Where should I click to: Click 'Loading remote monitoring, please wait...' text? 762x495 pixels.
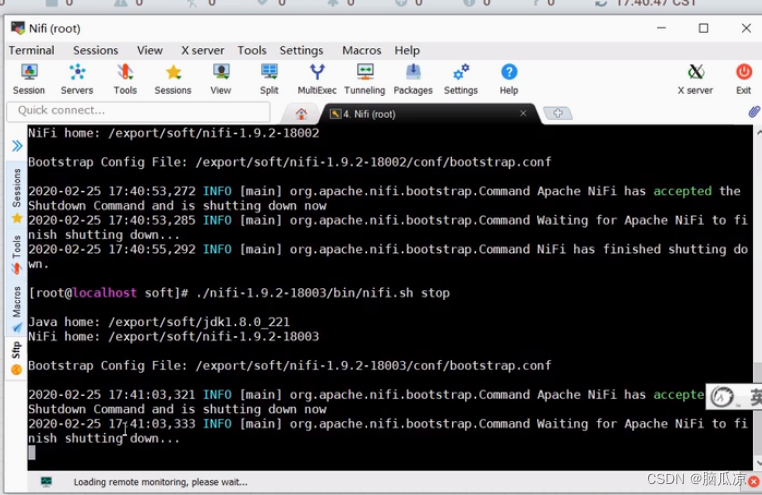[160, 482]
